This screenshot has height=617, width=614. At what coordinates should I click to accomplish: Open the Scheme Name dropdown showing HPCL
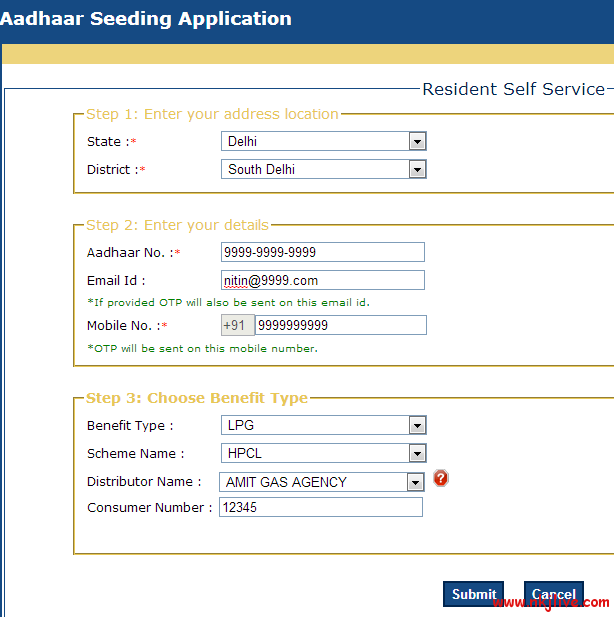click(324, 453)
